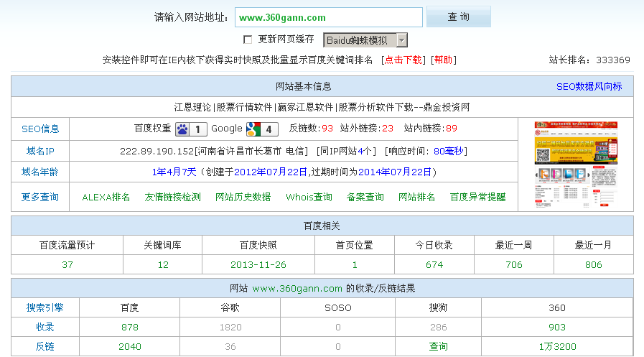Open ALEXA排名 query
This screenshot has width=644, height=357.
(x=106, y=198)
